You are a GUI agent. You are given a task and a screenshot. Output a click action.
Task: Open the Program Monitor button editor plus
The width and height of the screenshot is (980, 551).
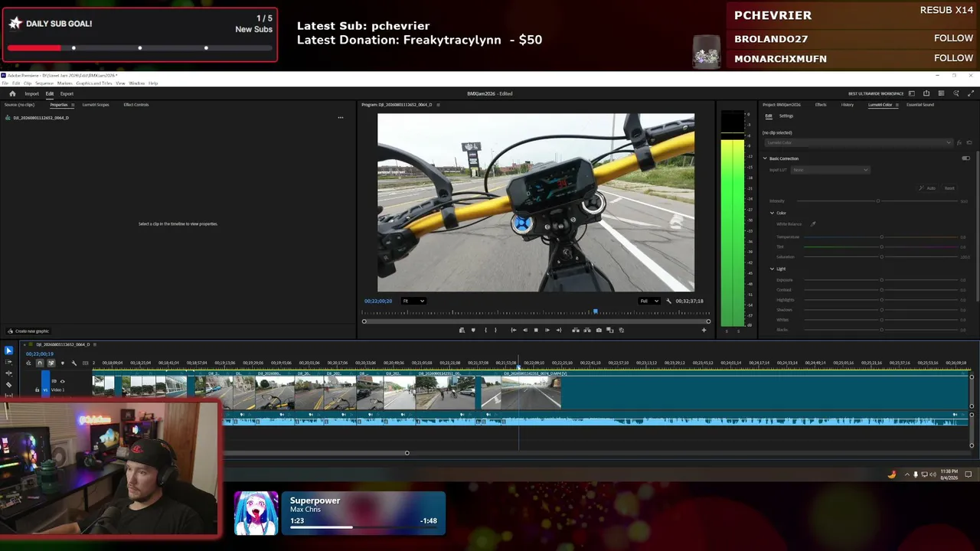coord(704,330)
